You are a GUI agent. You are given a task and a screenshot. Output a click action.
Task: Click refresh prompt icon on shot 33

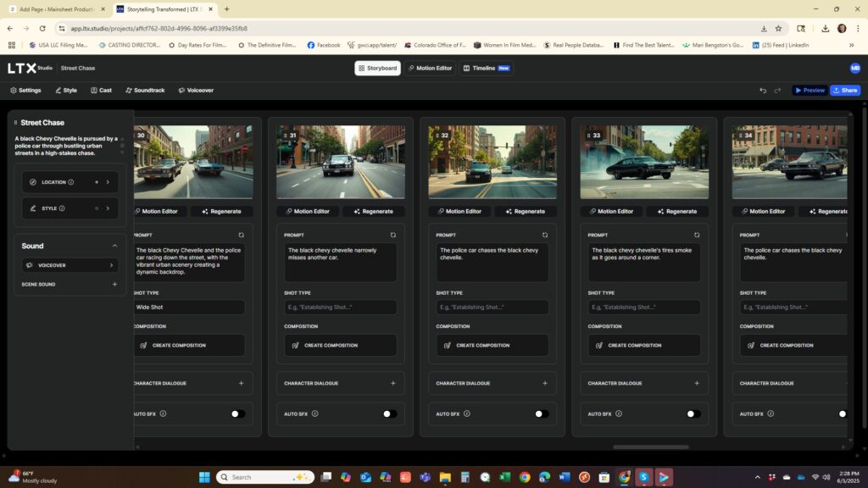pos(697,235)
